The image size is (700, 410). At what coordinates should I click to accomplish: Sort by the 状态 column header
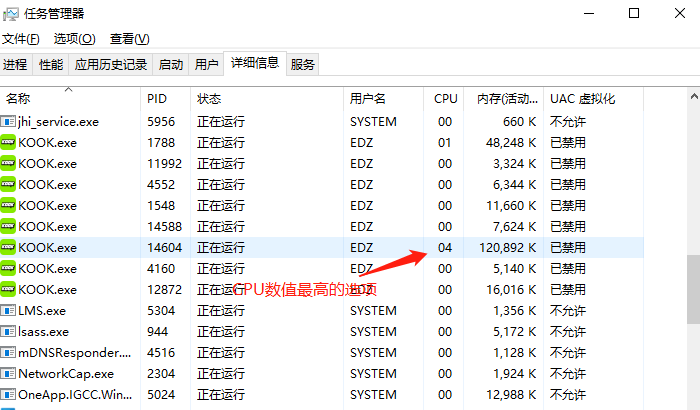coord(267,99)
